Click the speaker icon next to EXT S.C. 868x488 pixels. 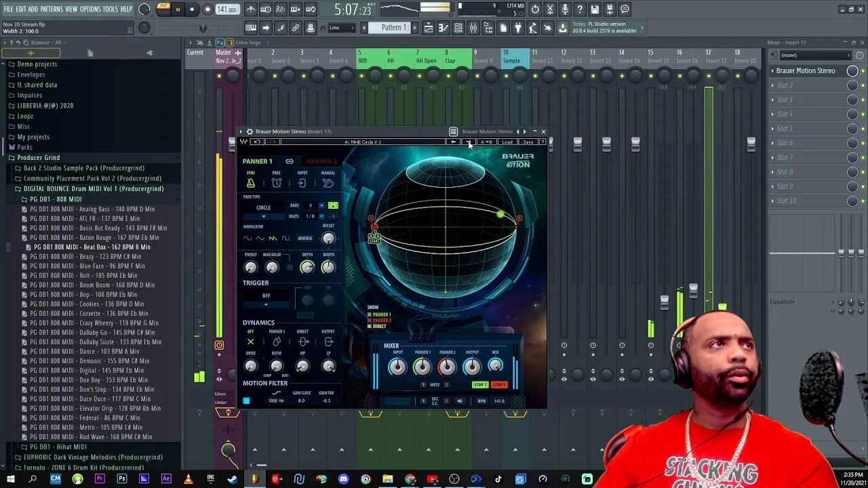coord(460,401)
